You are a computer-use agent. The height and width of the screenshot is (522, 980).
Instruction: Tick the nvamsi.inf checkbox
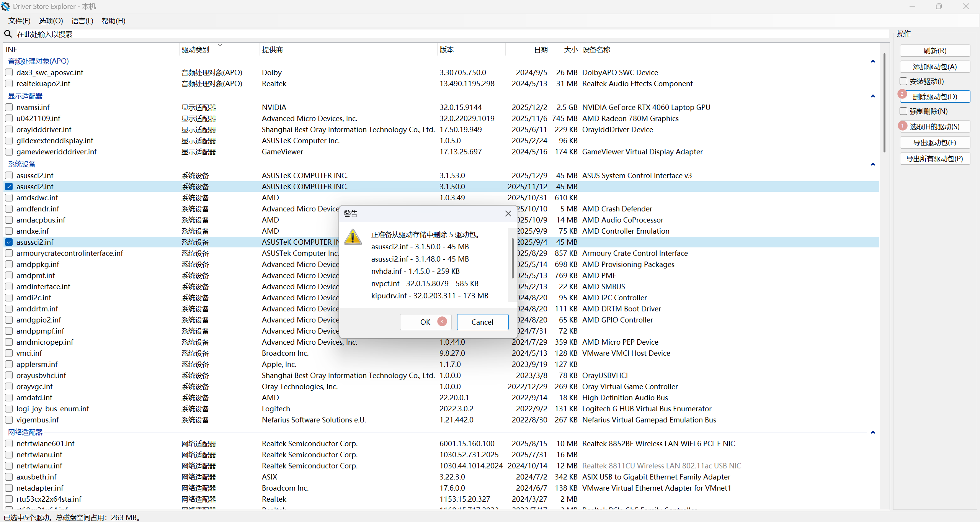tap(9, 107)
